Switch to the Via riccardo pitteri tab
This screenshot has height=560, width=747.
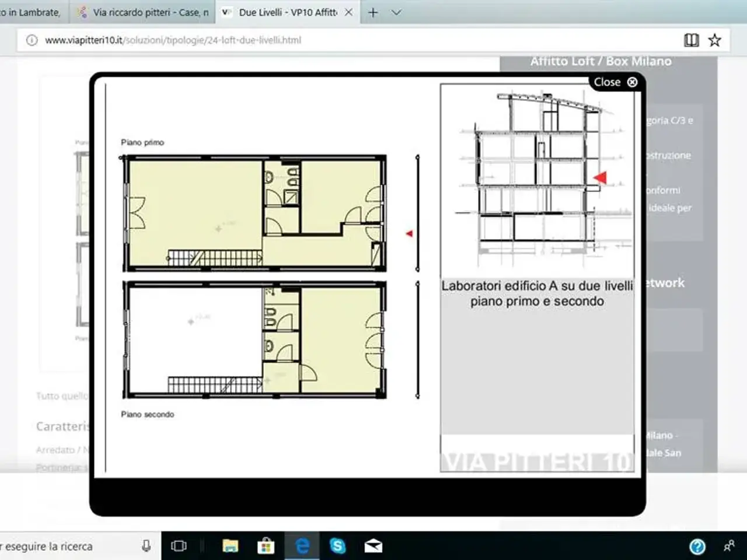(x=143, y=12)
